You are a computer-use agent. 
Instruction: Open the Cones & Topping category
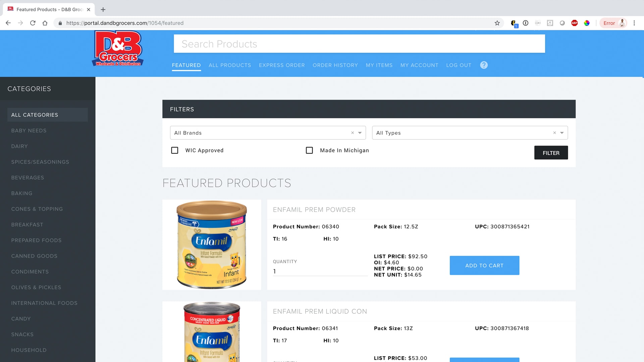(37, 209)
